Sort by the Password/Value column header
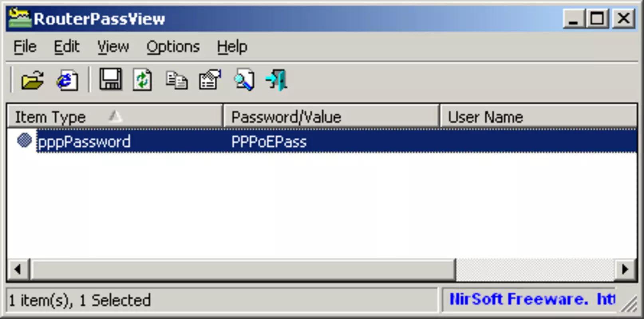 [331, 116]
